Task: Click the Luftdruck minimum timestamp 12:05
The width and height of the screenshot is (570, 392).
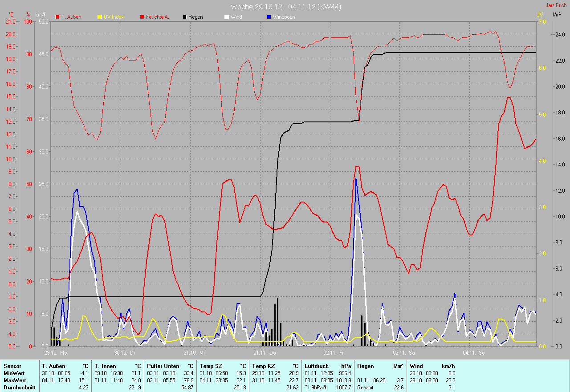Action: [326, 373]
